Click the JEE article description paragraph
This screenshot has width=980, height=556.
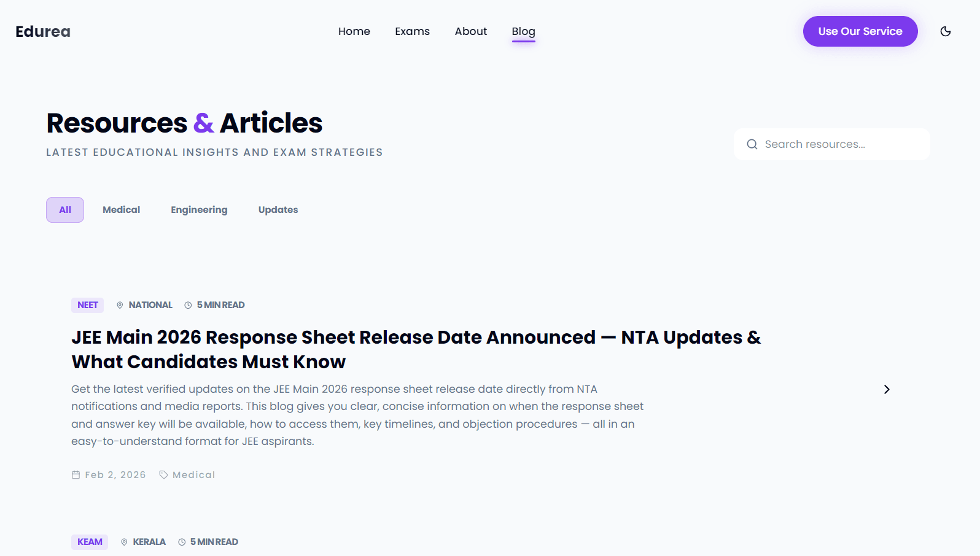[x=357, y=415]
